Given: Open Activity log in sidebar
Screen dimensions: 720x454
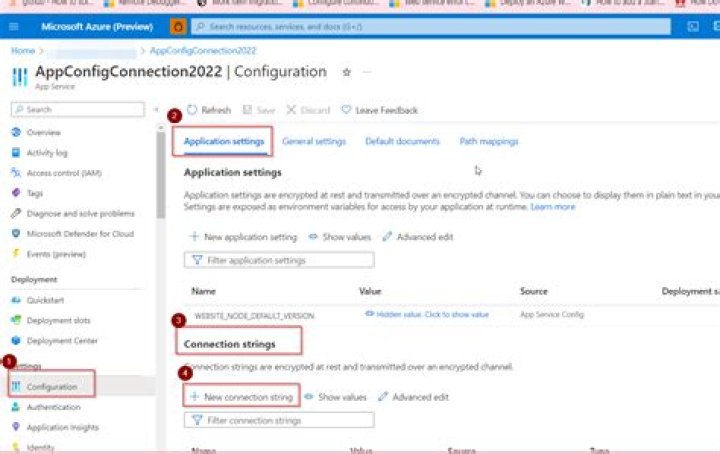Looking at the screenshot, I should 47,152.
